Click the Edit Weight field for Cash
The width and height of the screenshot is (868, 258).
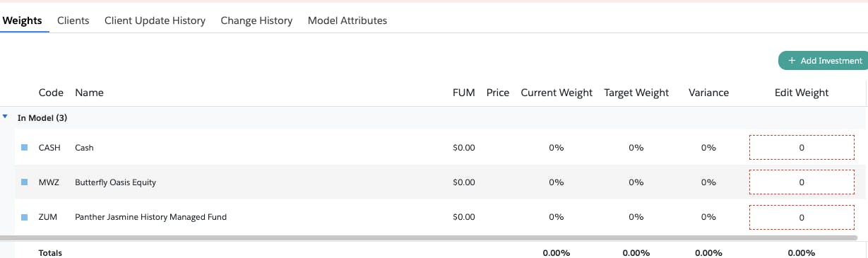pyautogui.click(x=802, y=148)
